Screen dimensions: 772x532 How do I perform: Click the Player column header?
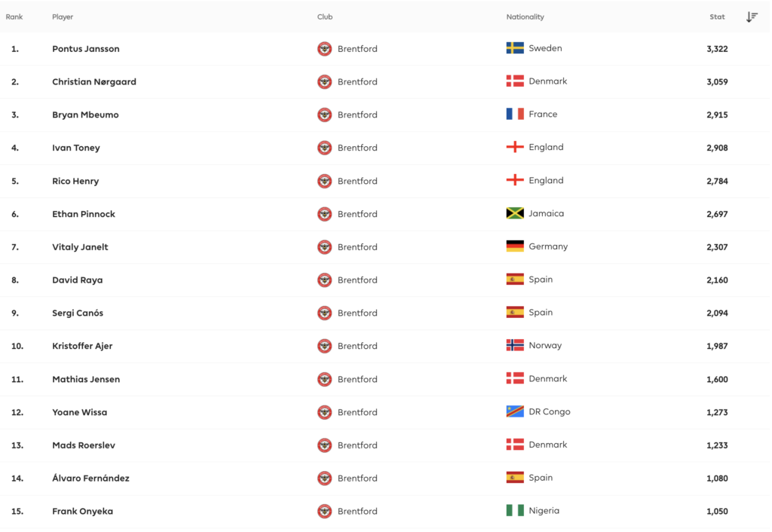click(63, 17)
